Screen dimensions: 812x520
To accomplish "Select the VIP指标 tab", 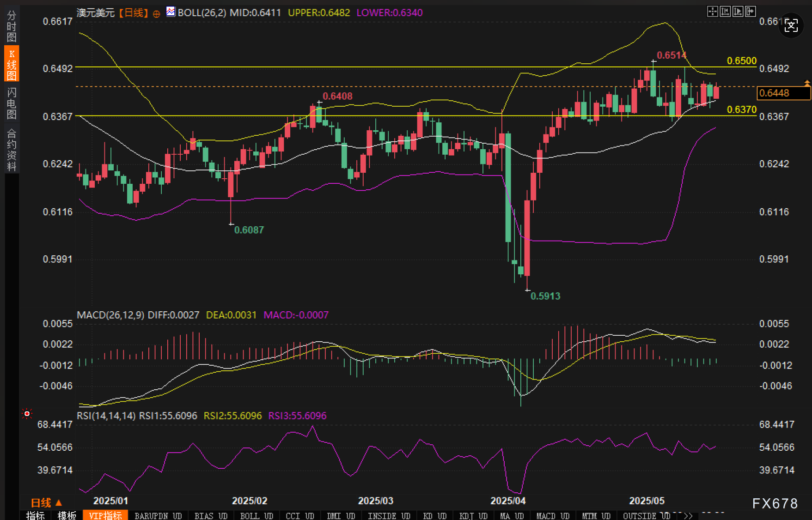I will point(105,515).
